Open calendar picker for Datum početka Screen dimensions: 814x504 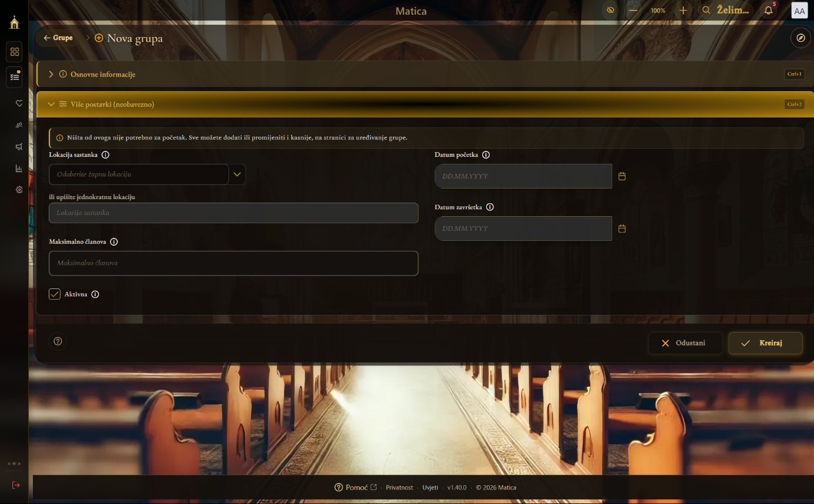point(622,176)
